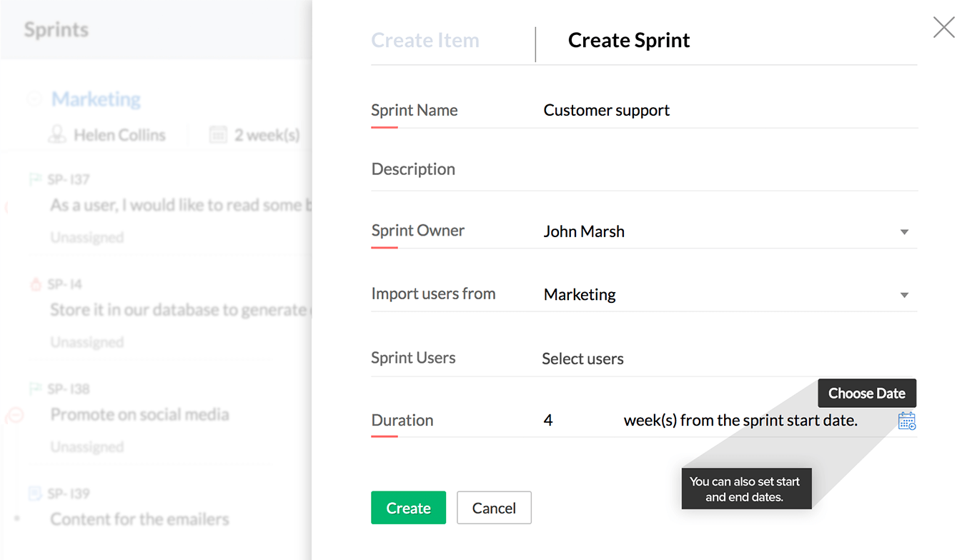Viewport: 972px width, 560px height.
Task: Click the Cancel button
Action: click(x=494, y=508)
